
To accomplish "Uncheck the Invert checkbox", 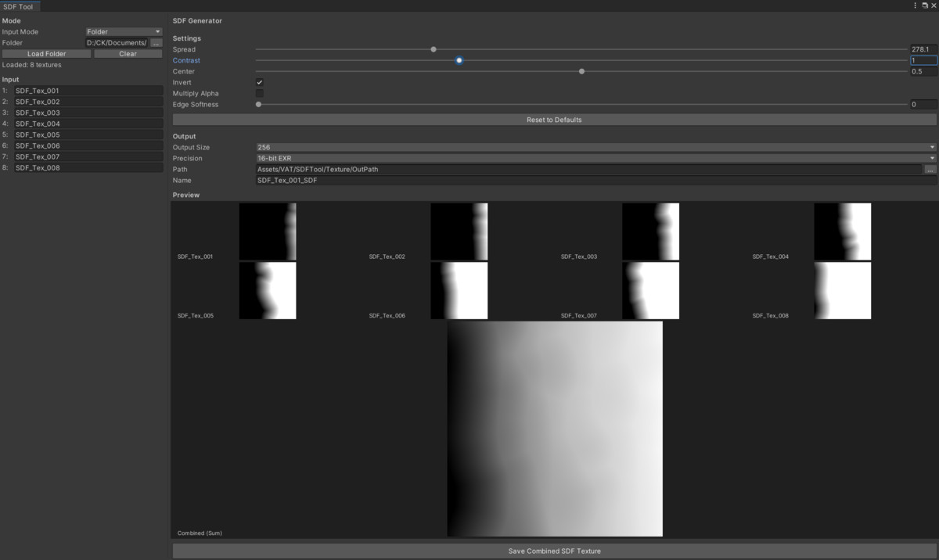I will tap(260, 82).
